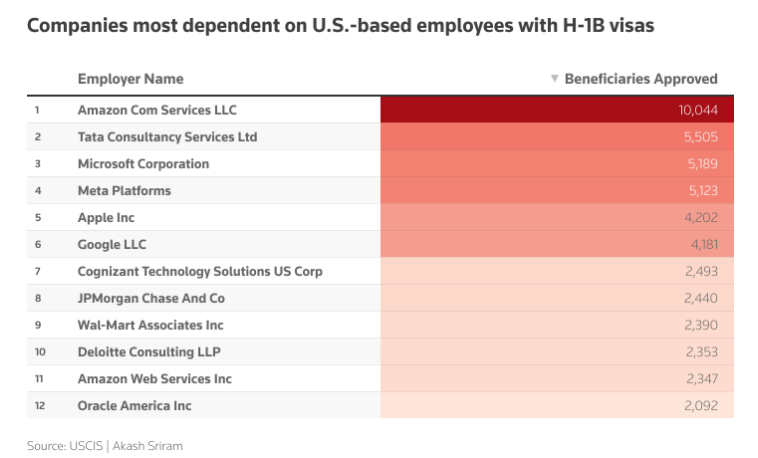Click the 4,181 beneficiaries value cell

pos(700,245)
